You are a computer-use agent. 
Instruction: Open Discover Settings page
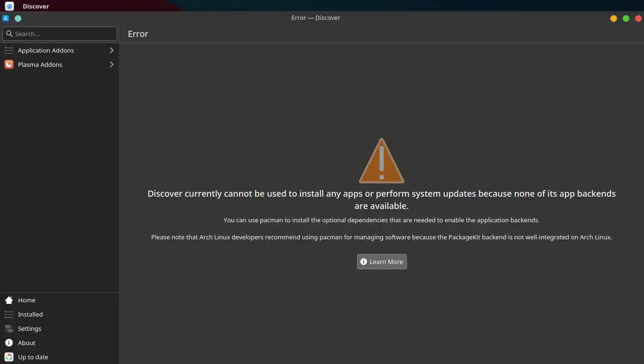(60, 328)
